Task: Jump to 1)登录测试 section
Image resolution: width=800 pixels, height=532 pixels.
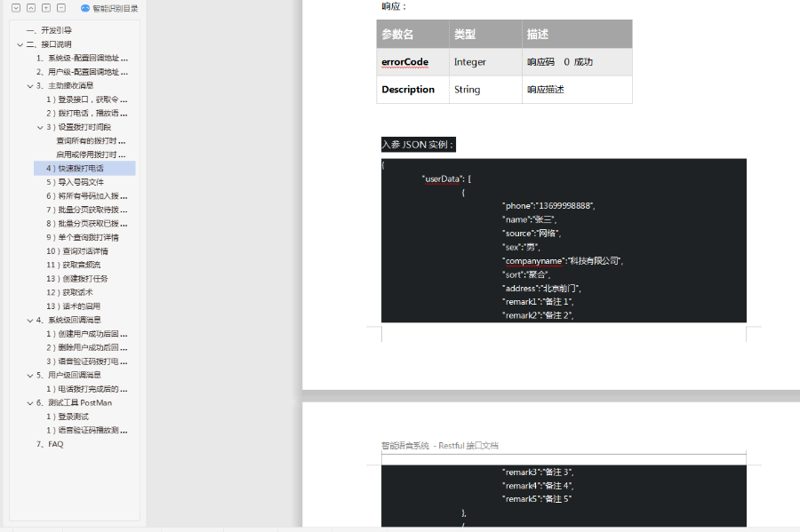Action: pos(68,417)
